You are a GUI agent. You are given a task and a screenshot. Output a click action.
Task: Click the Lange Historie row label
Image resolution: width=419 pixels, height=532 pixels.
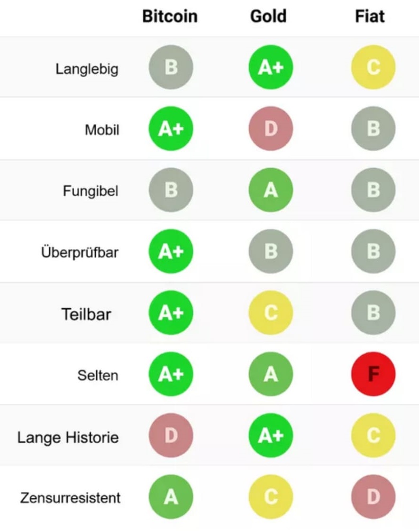point(68,437)
